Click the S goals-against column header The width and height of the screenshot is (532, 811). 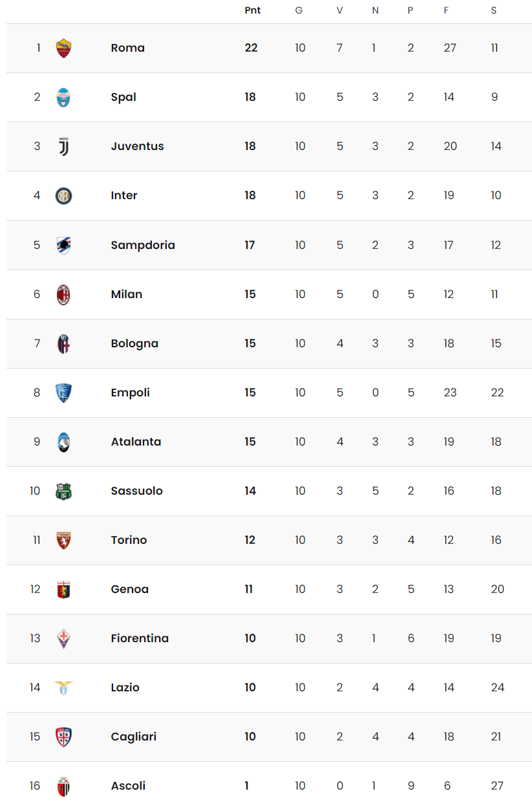[494, 10]
